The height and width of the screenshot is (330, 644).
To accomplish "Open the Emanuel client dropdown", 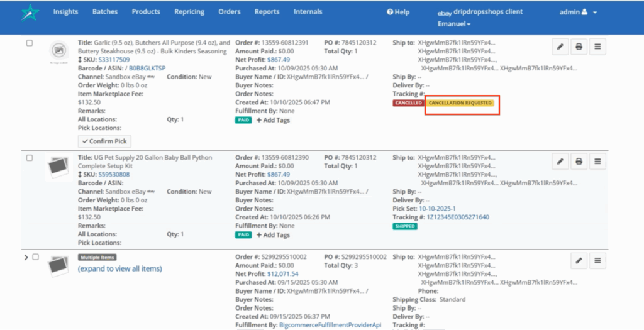I will (453, 24).
